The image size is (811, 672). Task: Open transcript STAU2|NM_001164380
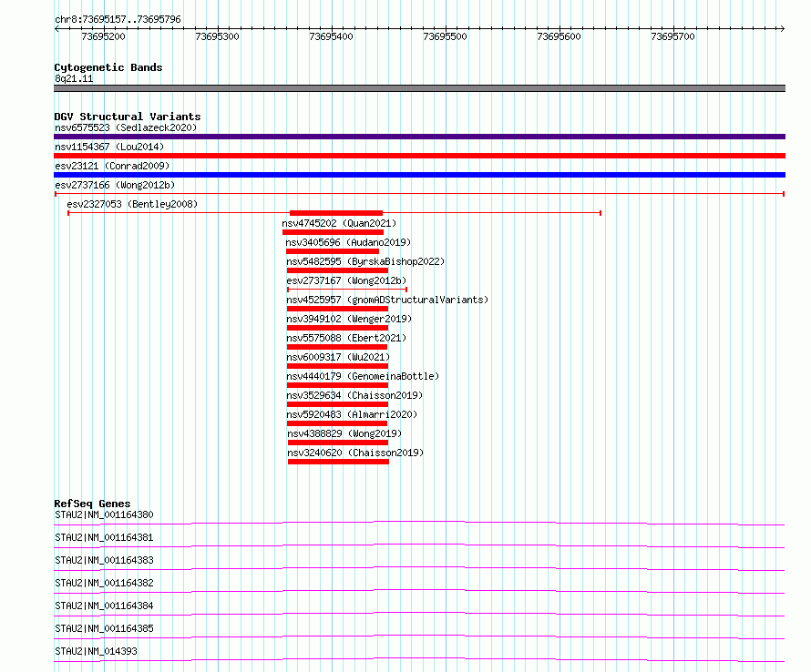point(104,514)
